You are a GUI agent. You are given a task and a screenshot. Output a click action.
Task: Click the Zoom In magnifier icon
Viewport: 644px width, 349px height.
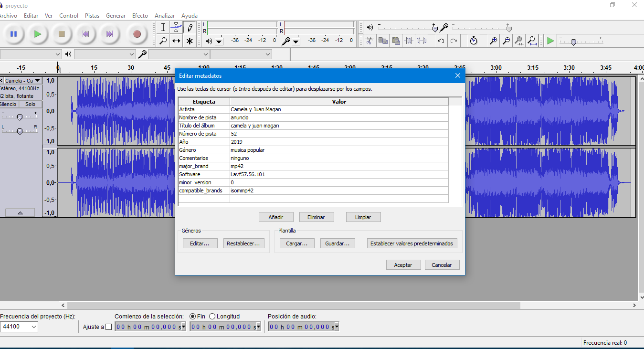pos(494,41)
